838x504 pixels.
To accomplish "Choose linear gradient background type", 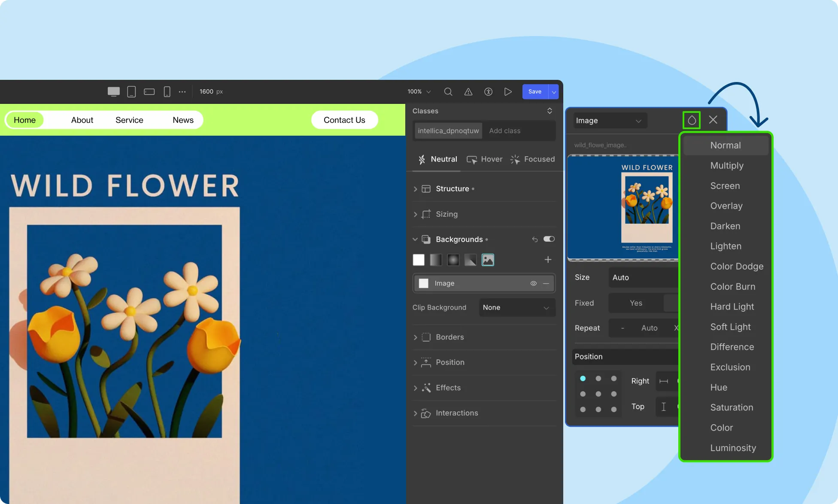I will (x=436, y=260).
